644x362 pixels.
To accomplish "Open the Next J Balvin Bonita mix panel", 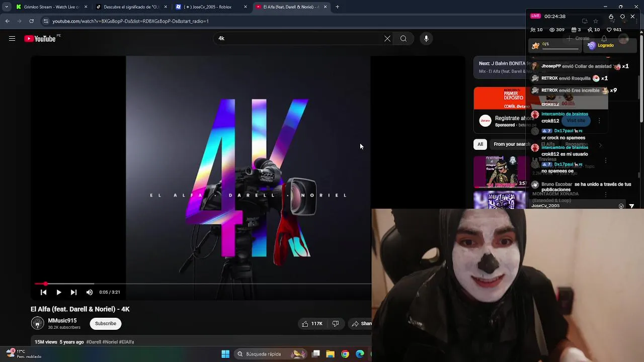I will coord(501,67).
